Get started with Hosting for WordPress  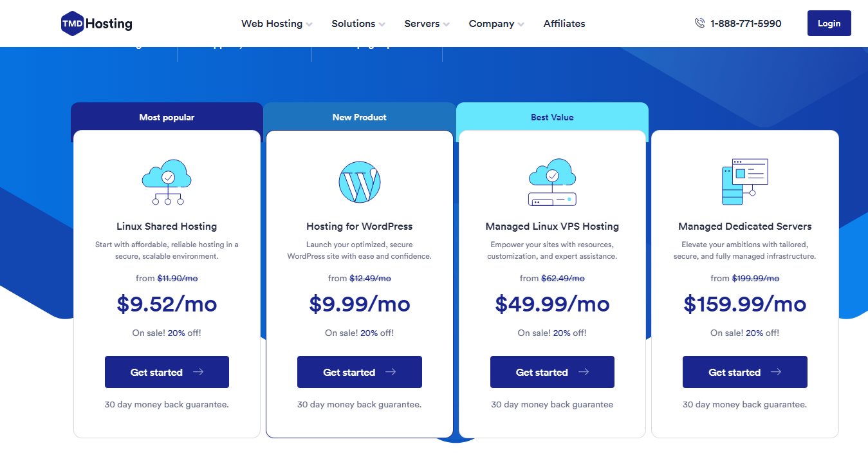coord(359,372)
